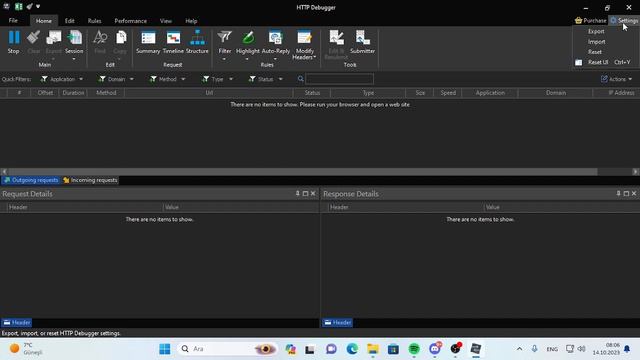This screenshot has width=640, height=360.
Task: Pin the Response Details panel
Action: (618, 193)
